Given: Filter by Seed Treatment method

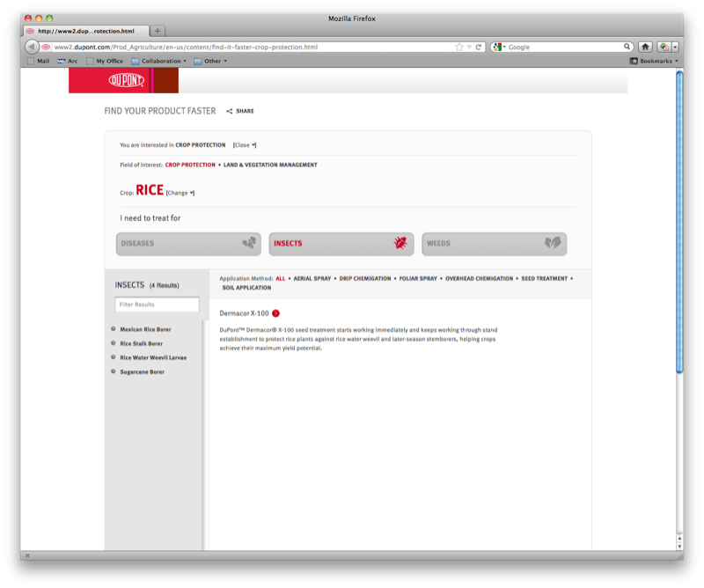Looking at the screenshot, I should pyautogui.click(x=544, y=279).
